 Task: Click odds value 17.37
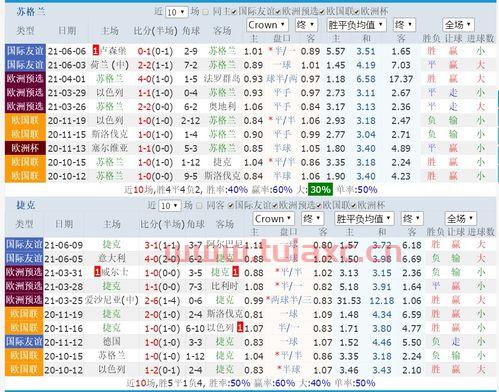point(401,79)
